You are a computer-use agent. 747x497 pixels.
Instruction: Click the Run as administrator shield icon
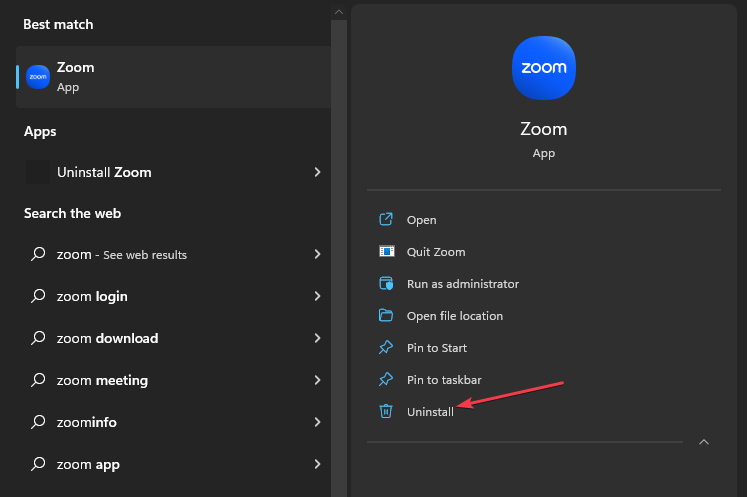pos(386,283)
